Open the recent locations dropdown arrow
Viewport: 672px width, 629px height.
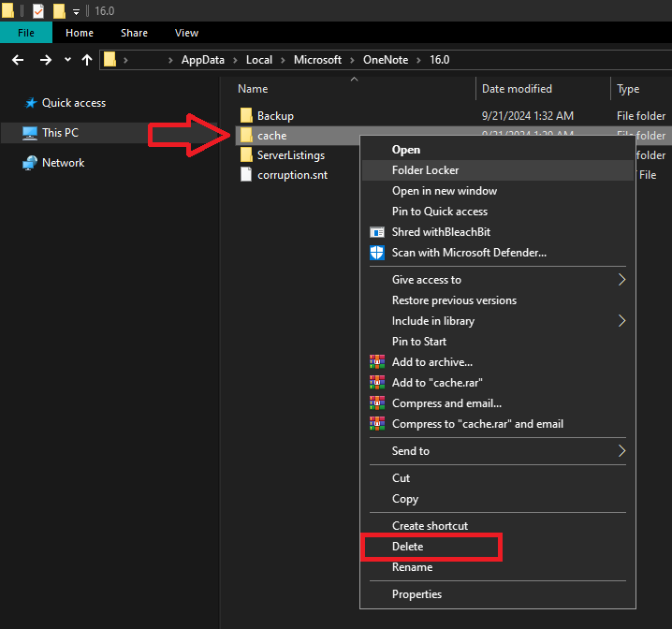coord(67,59)
